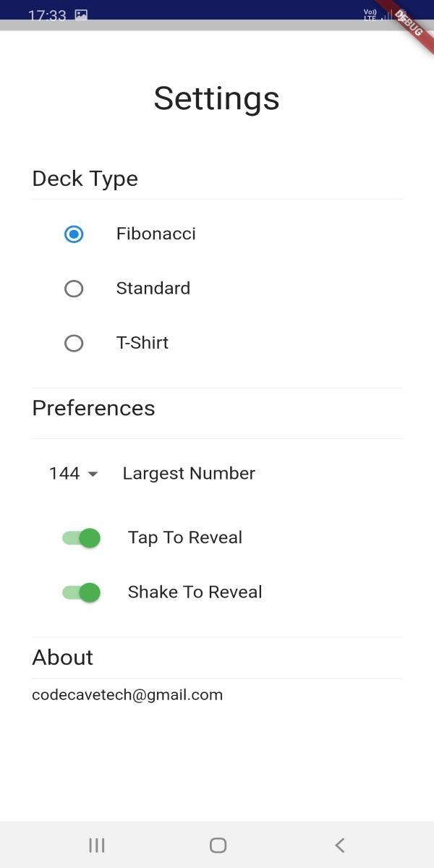The image size is (434, 868).
Task: Select the Fibonacci deck radio button
Action: click(74, 234)
